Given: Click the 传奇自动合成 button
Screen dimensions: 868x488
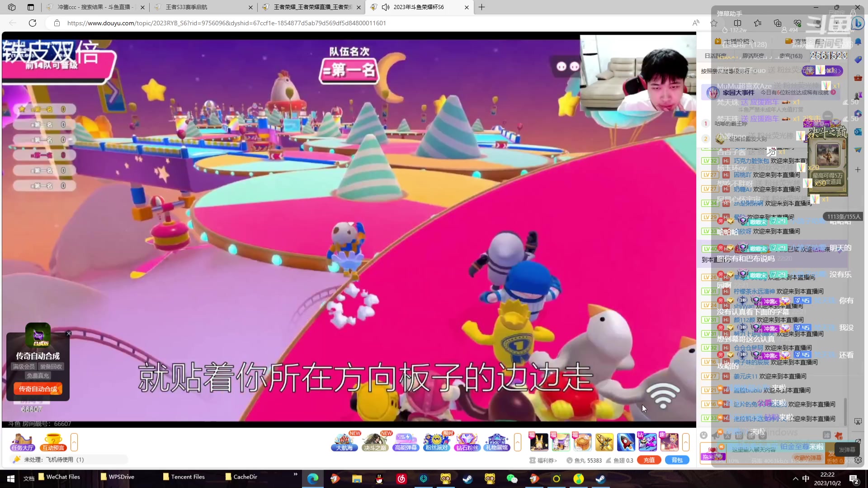Looking at the screenshot, I should tap(38, 389).
